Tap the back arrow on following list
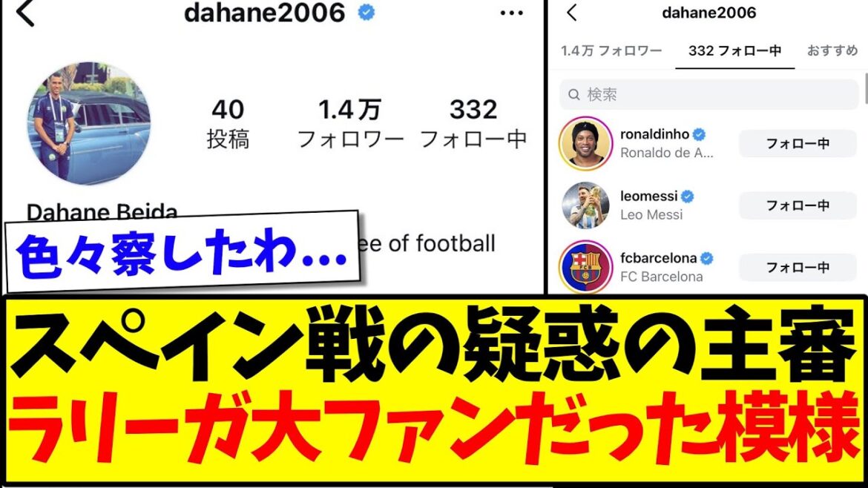Image resolution: width=868 pixels, height=488 pixels. tap(572, 13)
